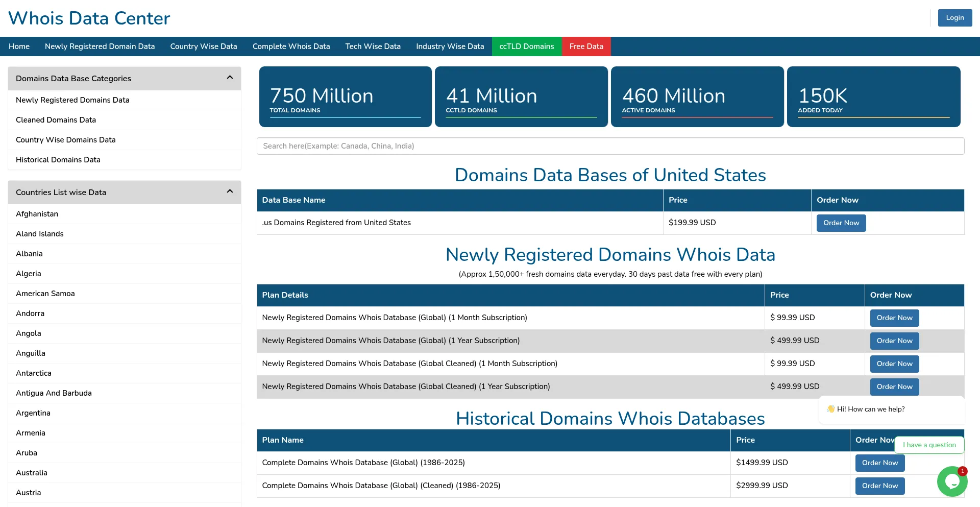This screenshot has height=507, width=980.
Task: Collapse Domains Data Base Categories panel
Action: pyautogui.click(x=230, y=78)
